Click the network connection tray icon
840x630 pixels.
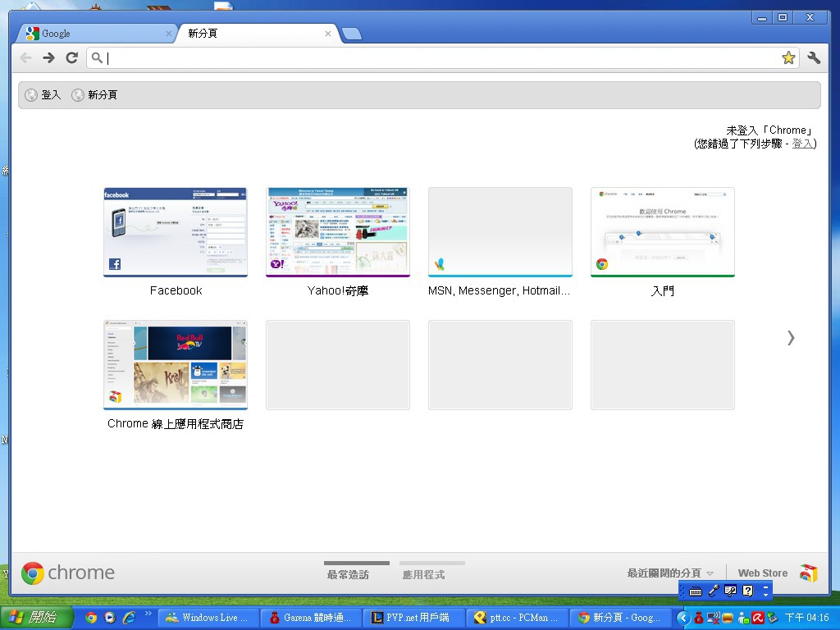[714, 619]
